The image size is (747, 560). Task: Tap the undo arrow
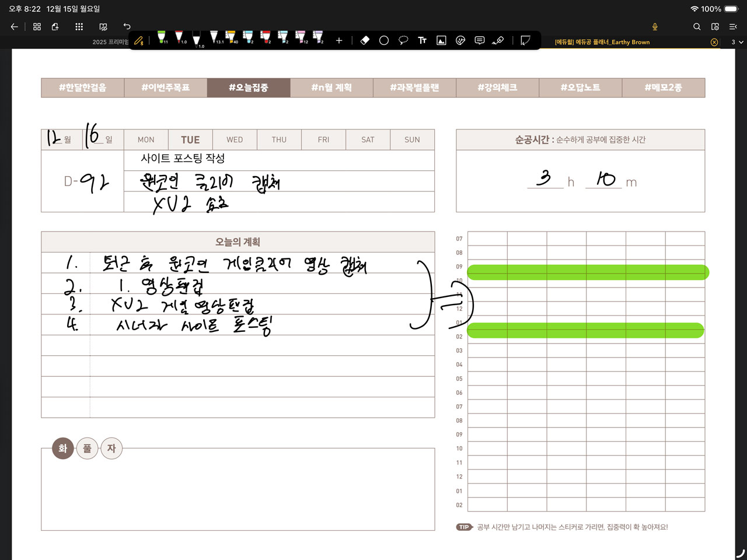(127, 26)
